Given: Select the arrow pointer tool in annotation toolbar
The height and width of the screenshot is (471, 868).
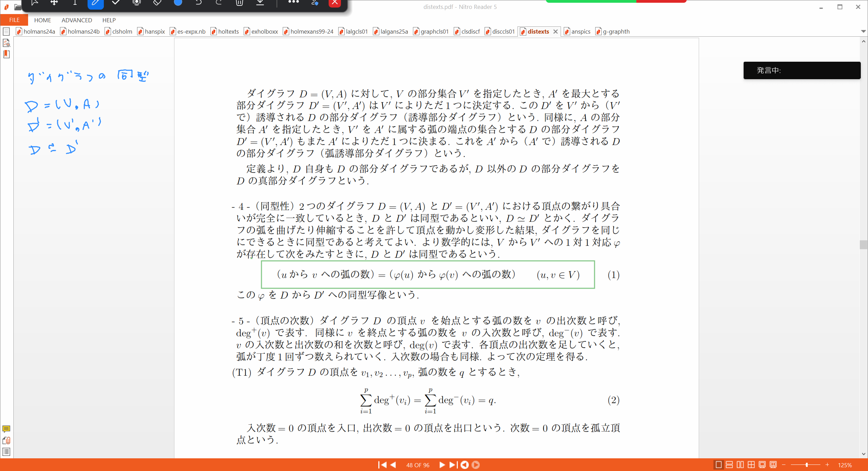Looking at the screenshot, I should pyautogui.click(x=34, y=3).
